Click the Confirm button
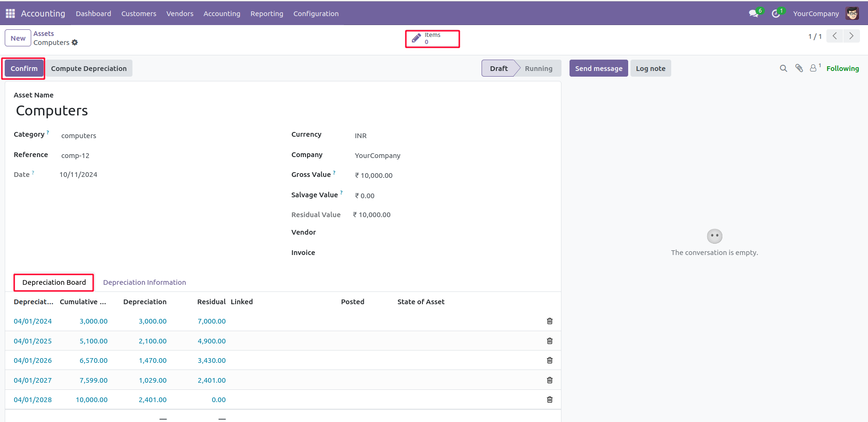 click(24, 69)
